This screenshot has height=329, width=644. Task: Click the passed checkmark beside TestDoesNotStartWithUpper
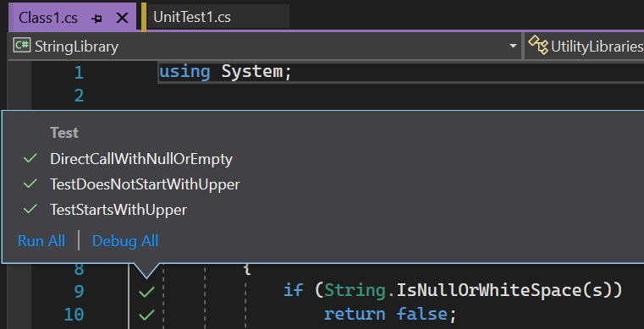coord(30,184)
